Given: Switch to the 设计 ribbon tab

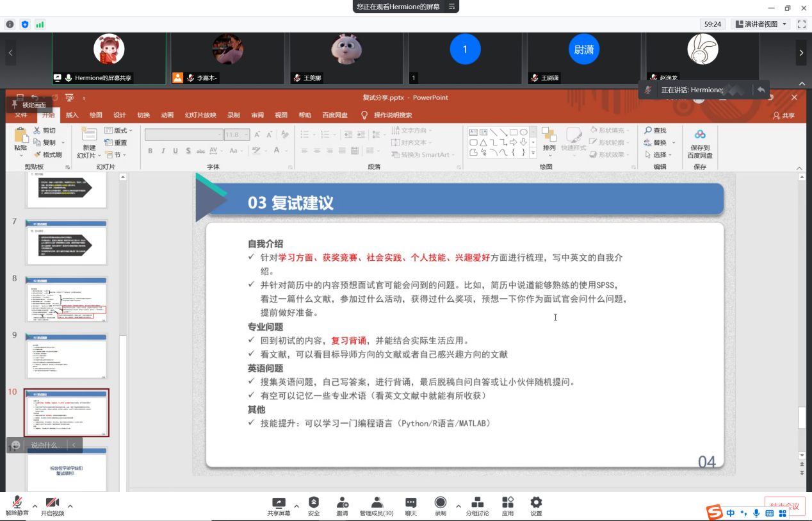Looking at the screenshot, I should [x=120, y=115].
